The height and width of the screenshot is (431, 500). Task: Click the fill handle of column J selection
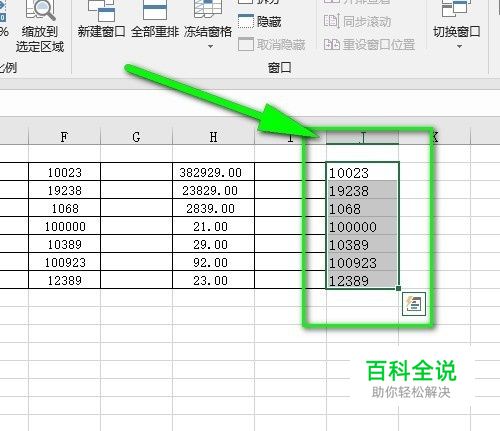click(398, 288)
